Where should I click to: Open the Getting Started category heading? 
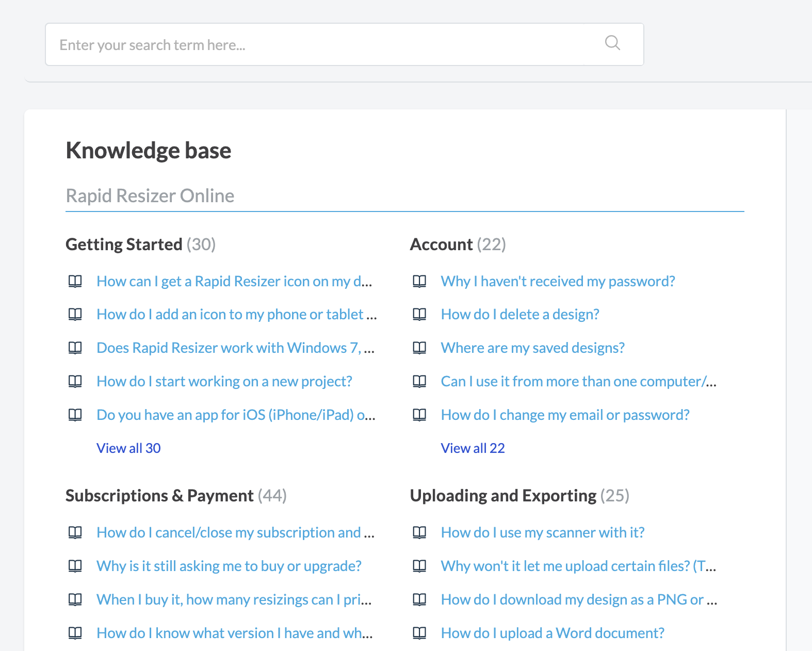(x=124, y=245)
